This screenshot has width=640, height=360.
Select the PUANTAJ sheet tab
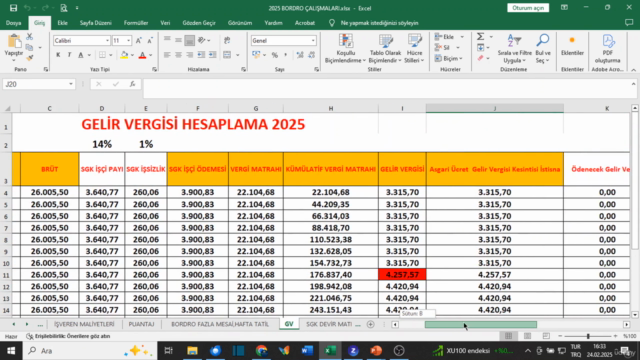[141, 324]
